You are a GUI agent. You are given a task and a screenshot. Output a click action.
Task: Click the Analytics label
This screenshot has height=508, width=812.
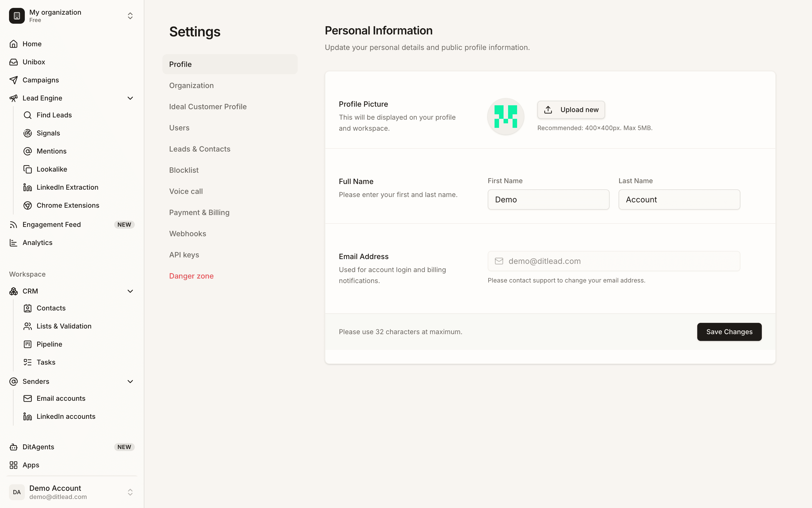pos(37,243)
